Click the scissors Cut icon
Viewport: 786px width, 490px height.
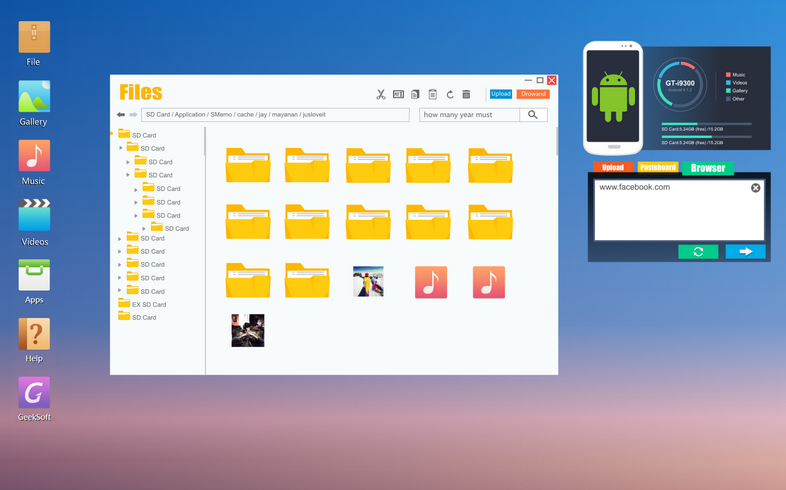coord(380,94)
